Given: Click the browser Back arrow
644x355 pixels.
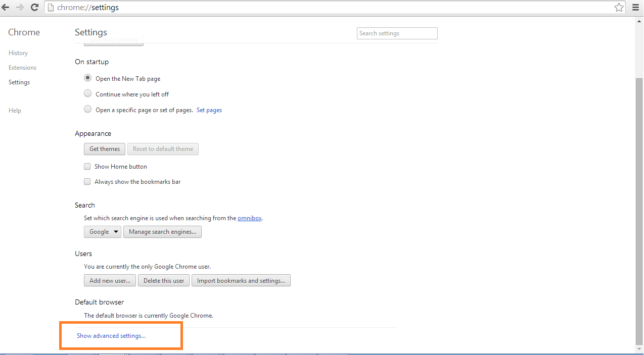Looking at the screenshot, I should tap(6, 8).
